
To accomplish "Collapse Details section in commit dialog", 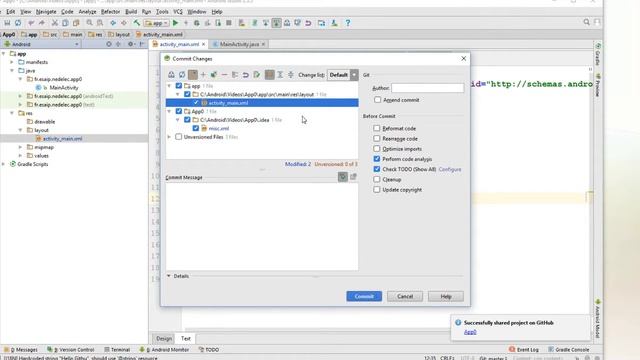I will tap(169, 276).
